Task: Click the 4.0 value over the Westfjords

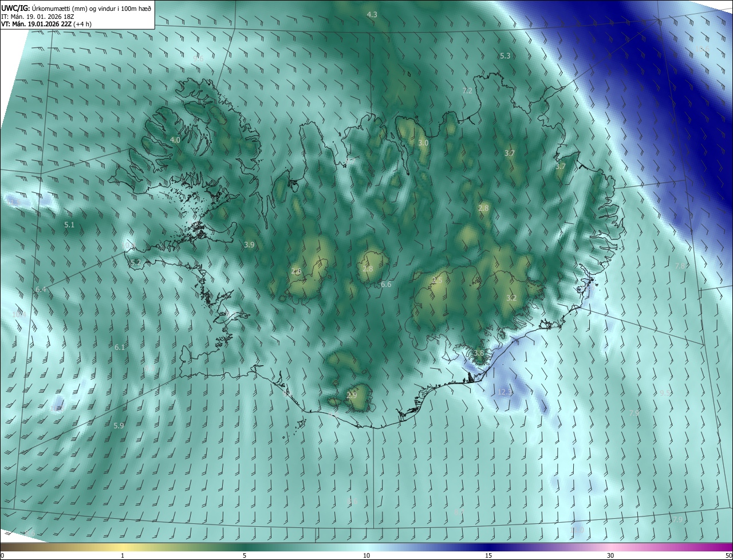Action: [175, 140]
